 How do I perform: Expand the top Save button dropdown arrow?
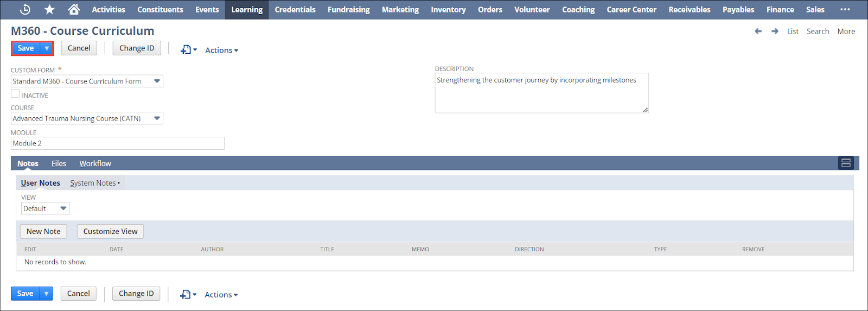coord(47,48)
